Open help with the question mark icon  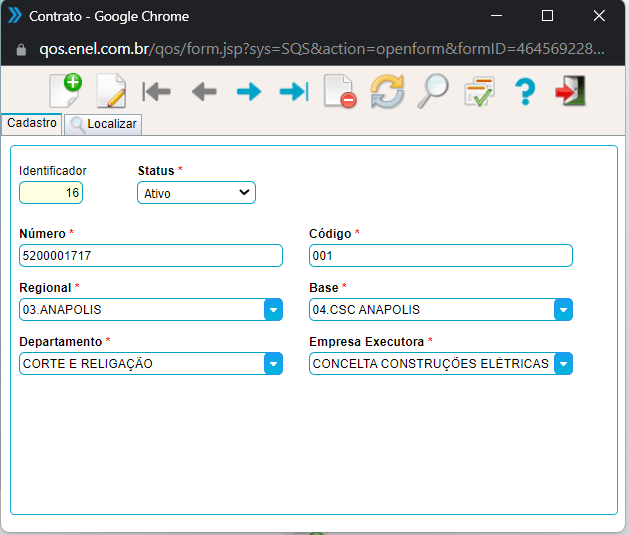(x=524, y=92)
